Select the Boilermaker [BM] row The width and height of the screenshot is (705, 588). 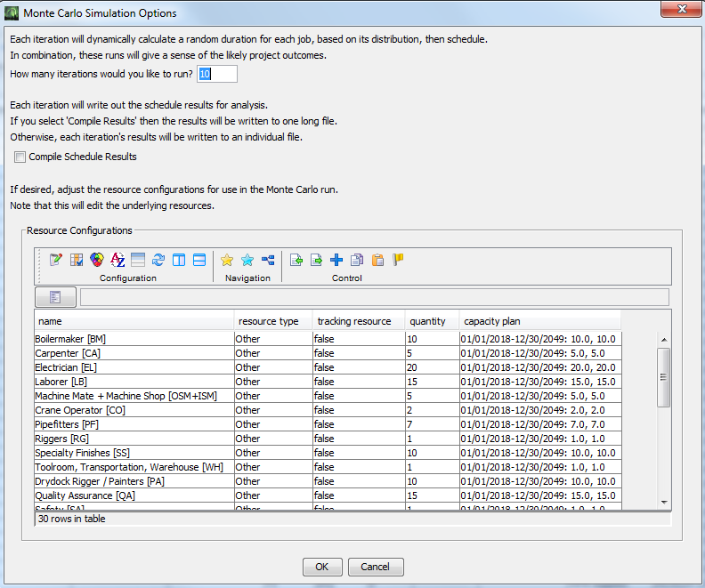pyautogui.click(x=328, y=339)
